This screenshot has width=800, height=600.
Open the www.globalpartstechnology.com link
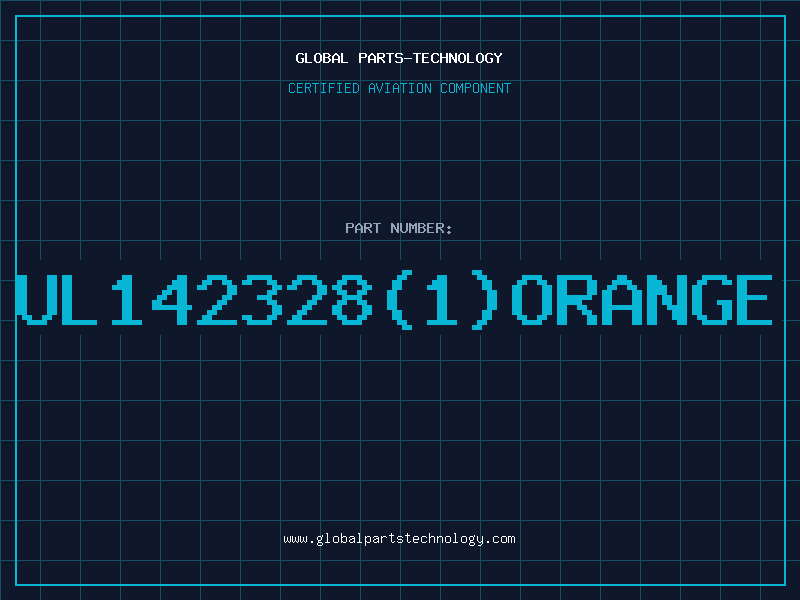pyautogui.click(x=399, y=539)
